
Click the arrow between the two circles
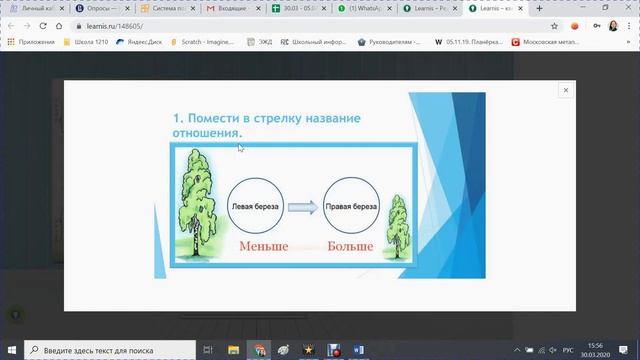(303, 207)
